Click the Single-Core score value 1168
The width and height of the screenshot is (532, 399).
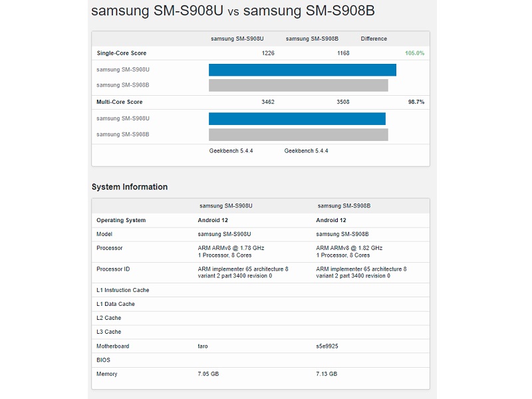pyautogui.click(x=343, y=53)
